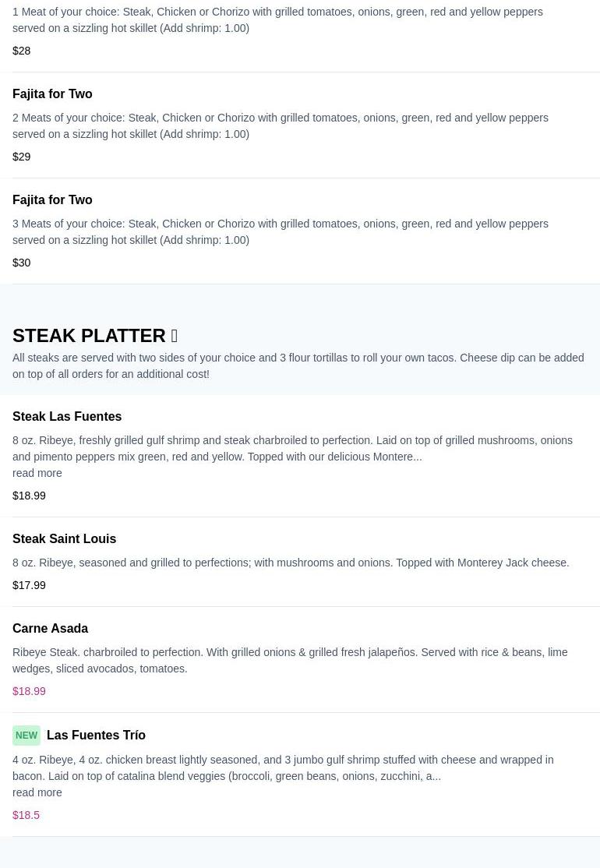
Task: Select the $29 Fajita for Two title
Action: coord(52,94)
